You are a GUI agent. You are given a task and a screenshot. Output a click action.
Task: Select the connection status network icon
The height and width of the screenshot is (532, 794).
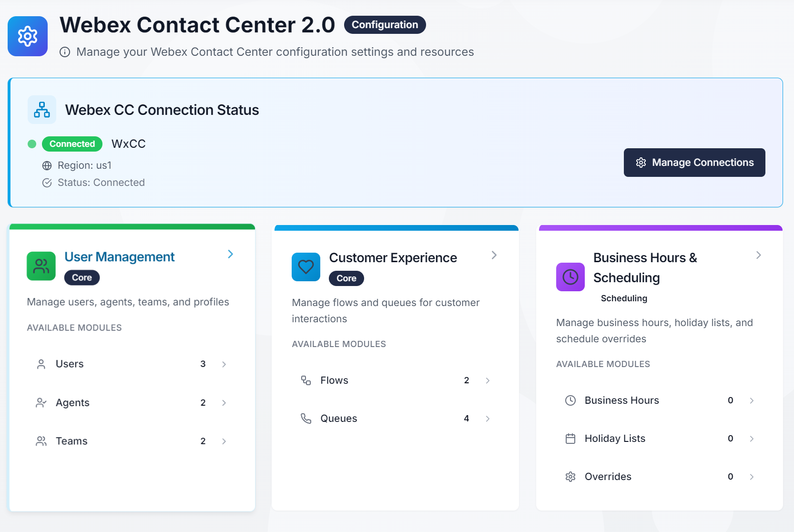[42, 110]
